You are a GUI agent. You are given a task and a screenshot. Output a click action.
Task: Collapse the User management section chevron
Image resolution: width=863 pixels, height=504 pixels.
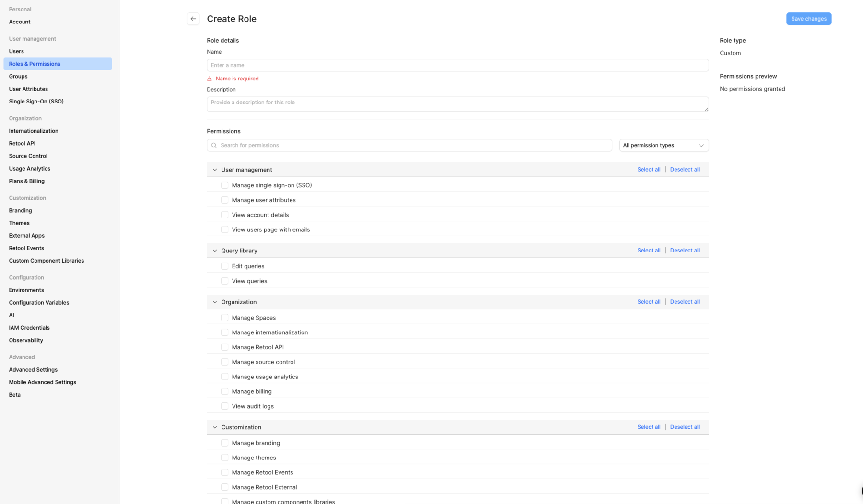[x=215, y=170]
